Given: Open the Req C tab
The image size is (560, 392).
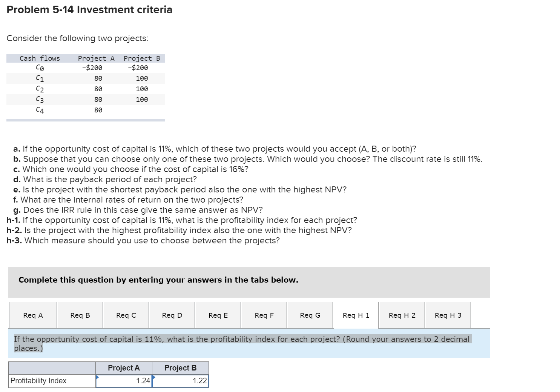Looking at the screenshot, I should 126,315.
